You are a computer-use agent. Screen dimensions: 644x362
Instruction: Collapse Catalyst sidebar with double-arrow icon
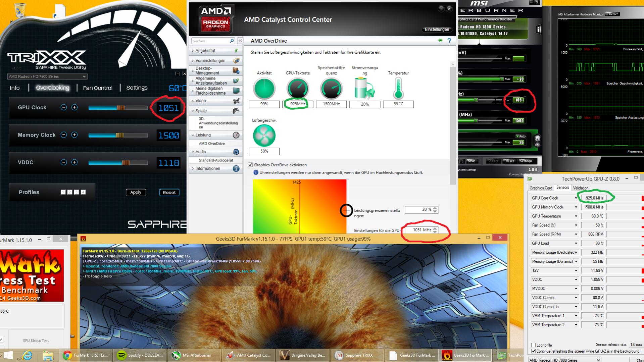tap(240, 41)
